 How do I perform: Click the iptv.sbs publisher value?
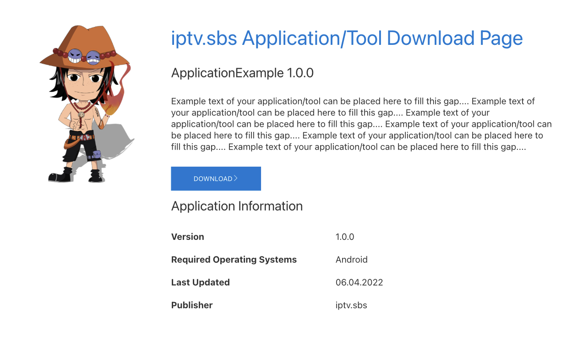pos(351,305)
